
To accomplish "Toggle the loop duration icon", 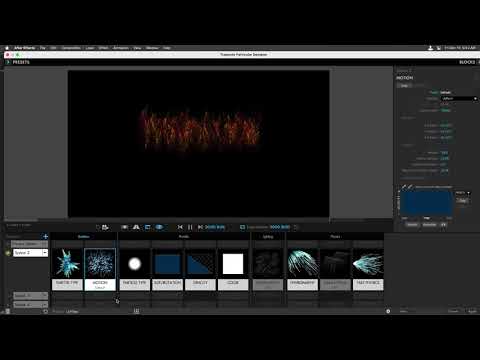I will 242,227.
